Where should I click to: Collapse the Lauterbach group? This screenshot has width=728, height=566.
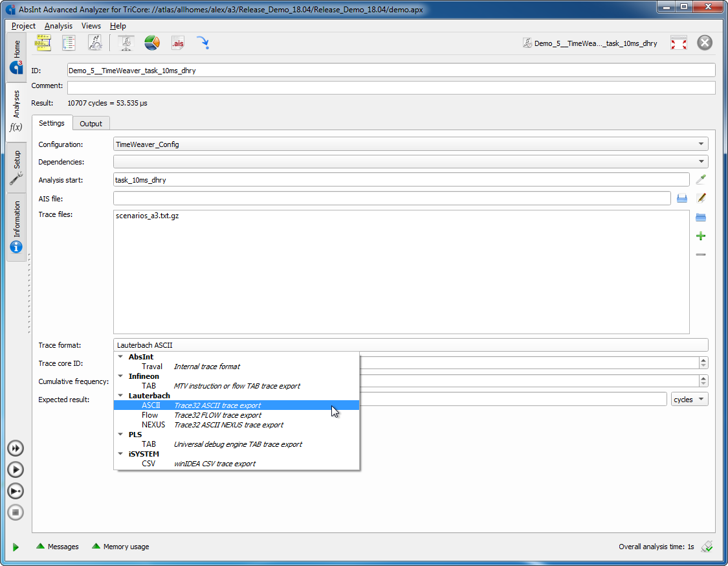(x=120, y=396)
